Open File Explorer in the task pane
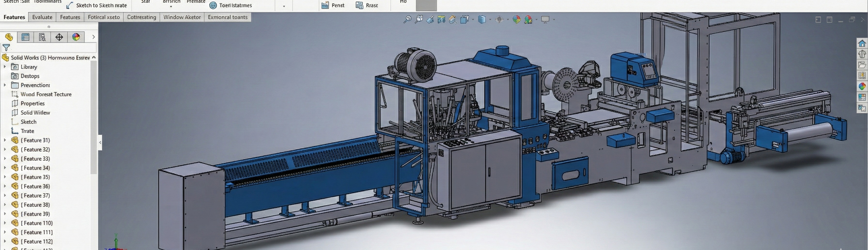The height and width of the screenshot is (250, 868). click(x=863, y=65)
